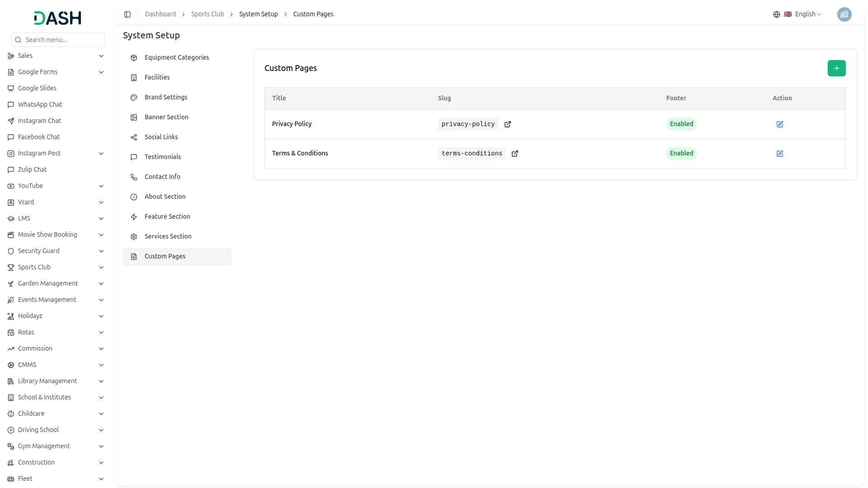Open the Facilities settings tab

157,77
